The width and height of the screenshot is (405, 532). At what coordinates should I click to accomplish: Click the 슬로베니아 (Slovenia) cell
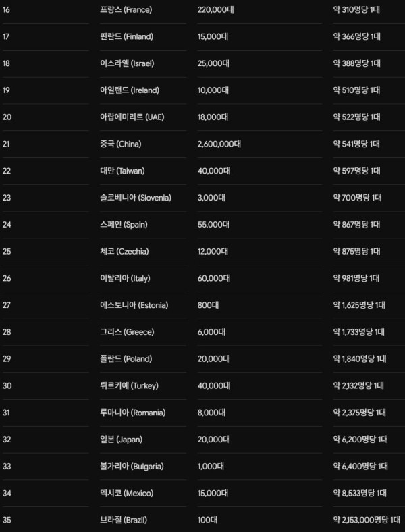click(136, 197)
